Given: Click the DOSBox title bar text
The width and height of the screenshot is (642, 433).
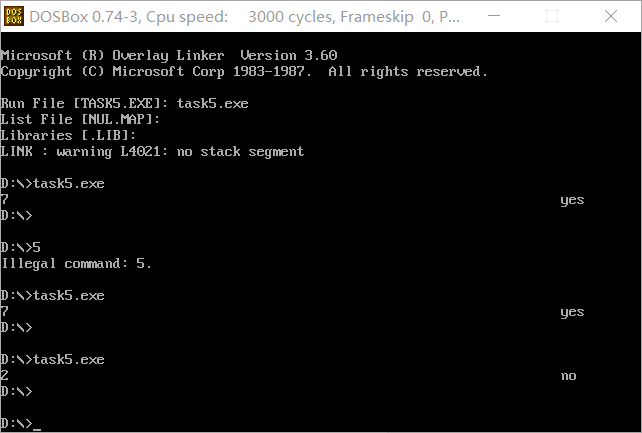Looking at the screenshot, I should 244,17.
